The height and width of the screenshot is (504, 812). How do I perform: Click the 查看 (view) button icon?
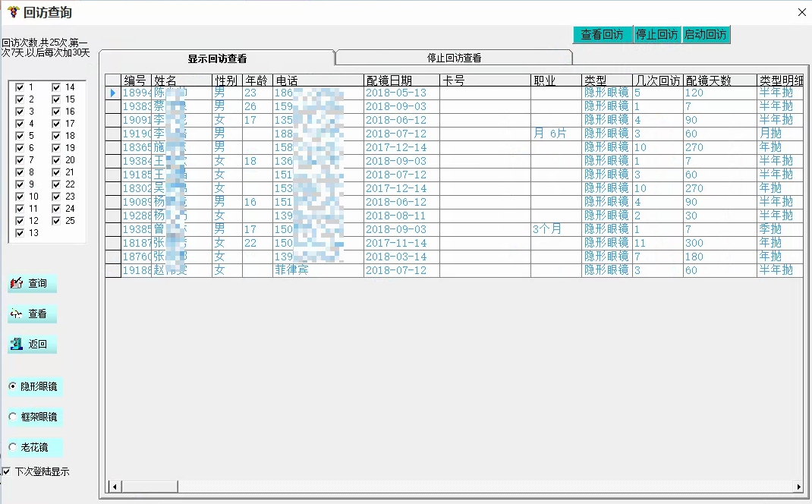pyautogui.click(x=17, y=314)
